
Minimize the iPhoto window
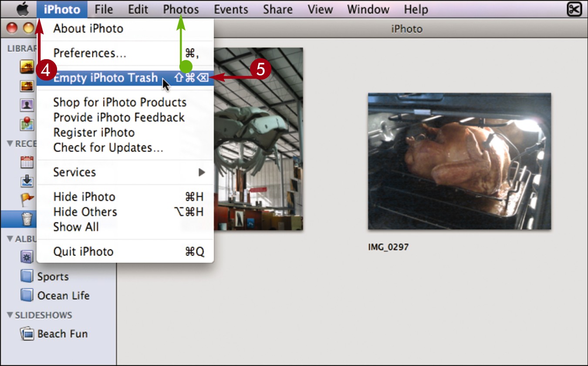tap(28, 29)
